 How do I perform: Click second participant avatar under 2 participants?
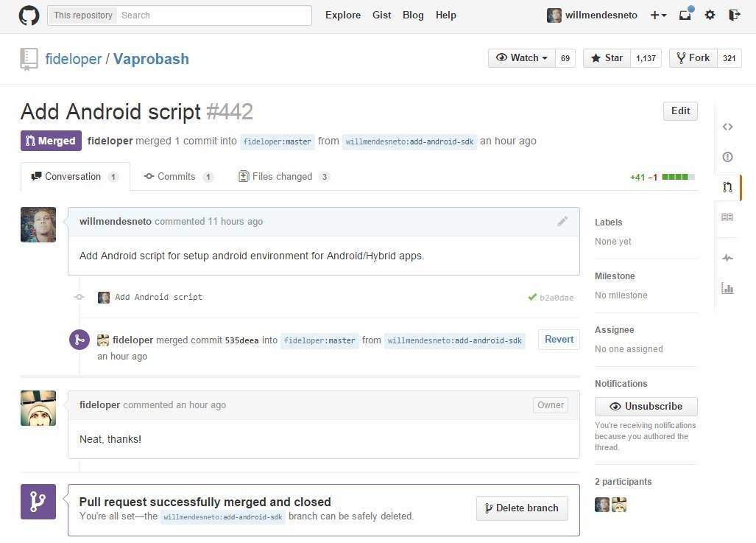(x=619, y=505)
